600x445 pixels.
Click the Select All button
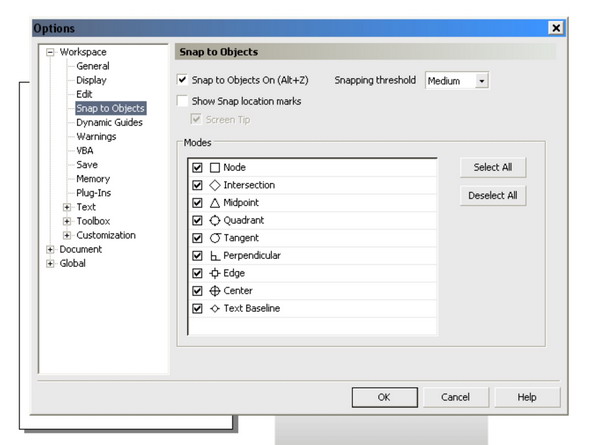point(493,167)
